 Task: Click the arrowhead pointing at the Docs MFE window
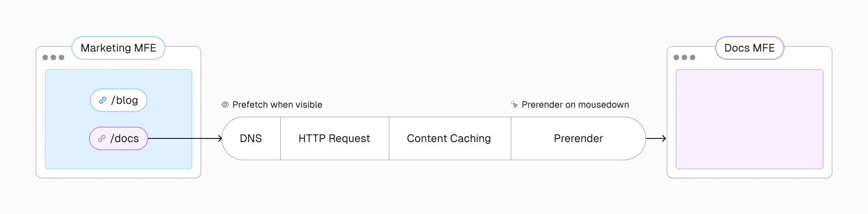click(x=664, y=138)
